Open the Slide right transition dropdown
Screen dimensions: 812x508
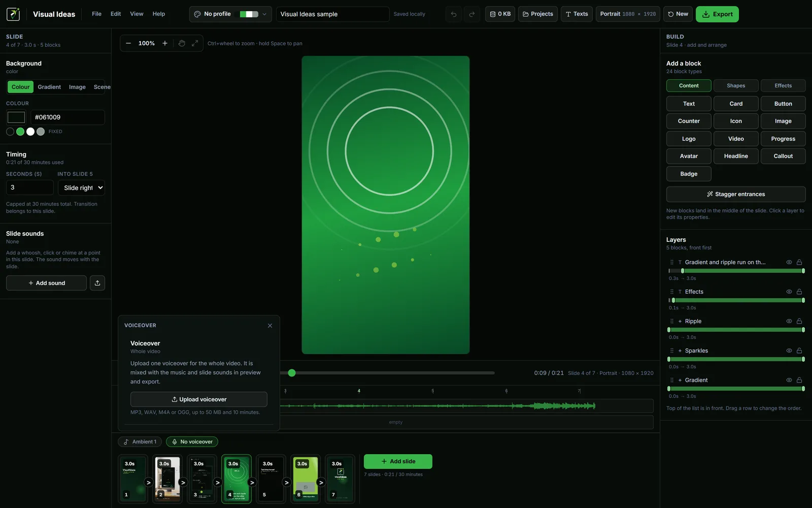81,187
